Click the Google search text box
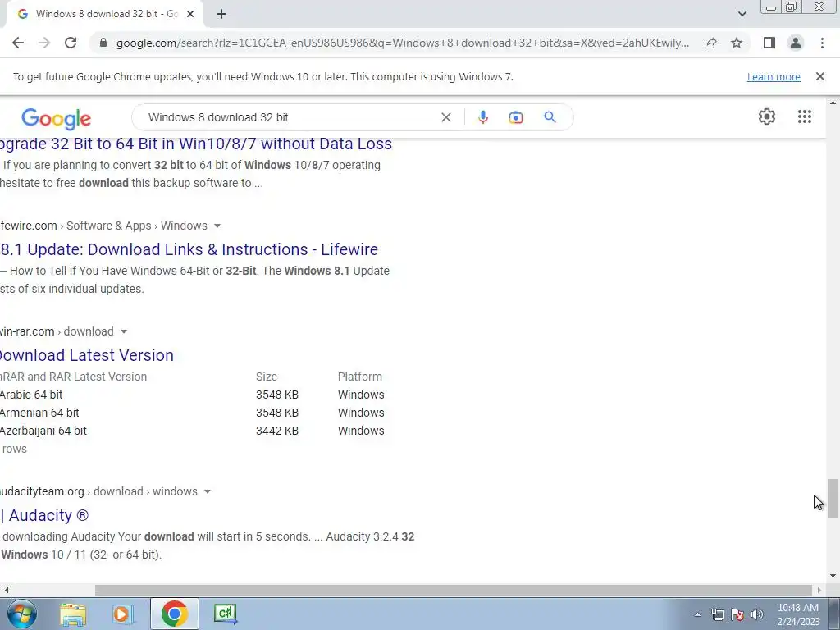The height and width of the screenshot is (630, 840). coord(290,117)
